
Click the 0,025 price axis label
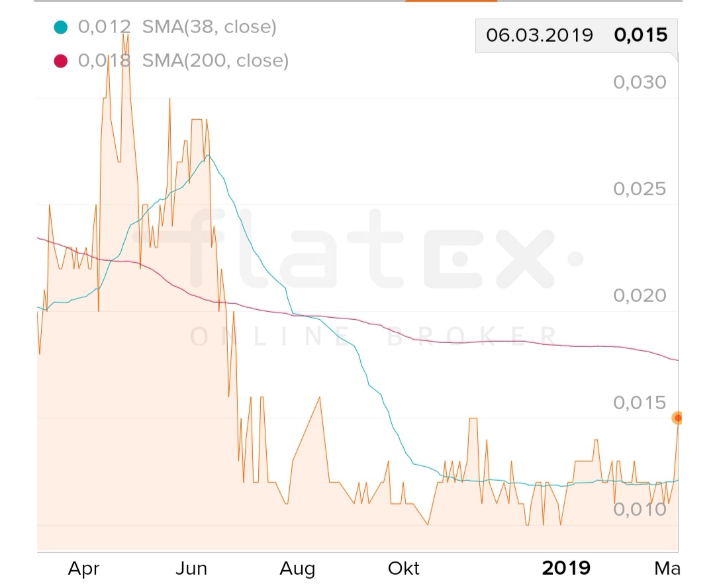[639, 189]
